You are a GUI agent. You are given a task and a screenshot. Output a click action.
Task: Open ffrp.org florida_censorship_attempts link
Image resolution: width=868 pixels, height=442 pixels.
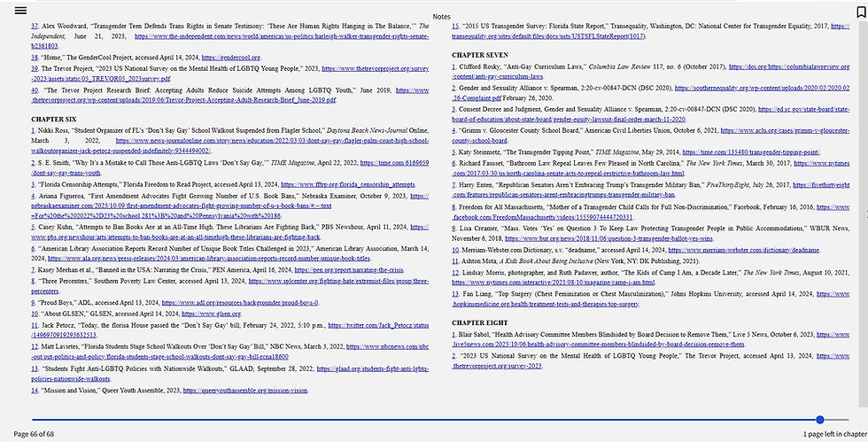(347, 184)
